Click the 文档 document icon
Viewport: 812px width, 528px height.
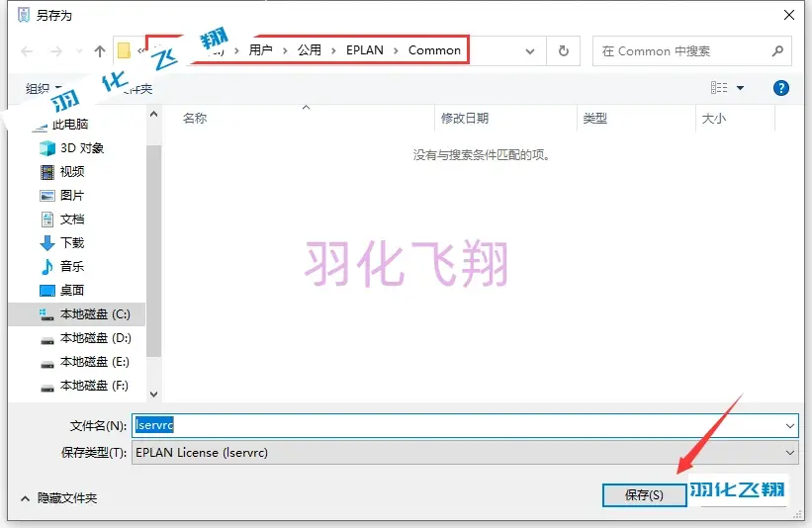[x=47, y=219]
